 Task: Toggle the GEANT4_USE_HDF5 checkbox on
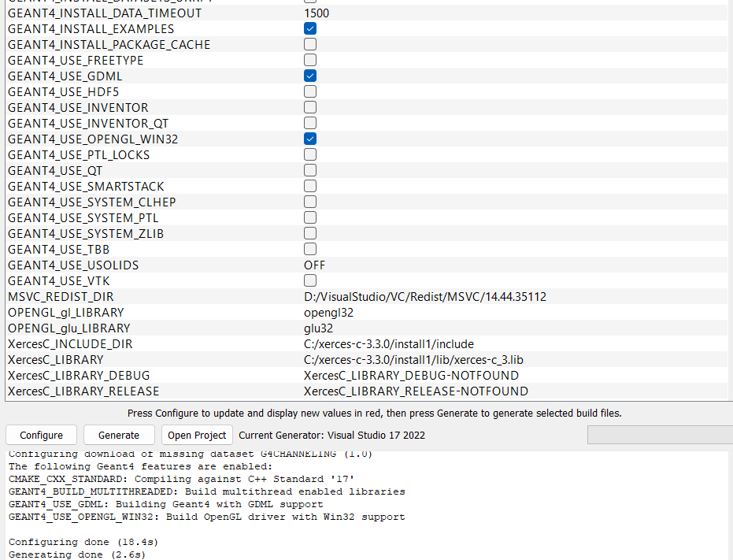[310, 92]
